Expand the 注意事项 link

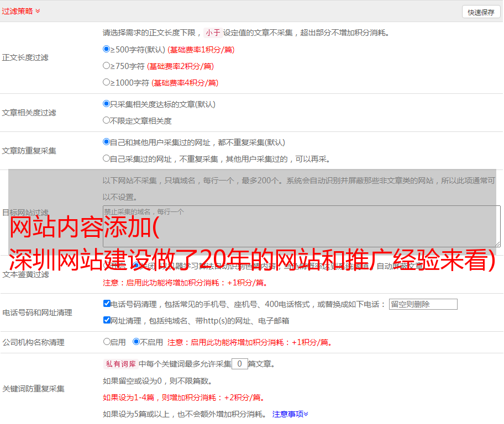(x=290, y=415)
